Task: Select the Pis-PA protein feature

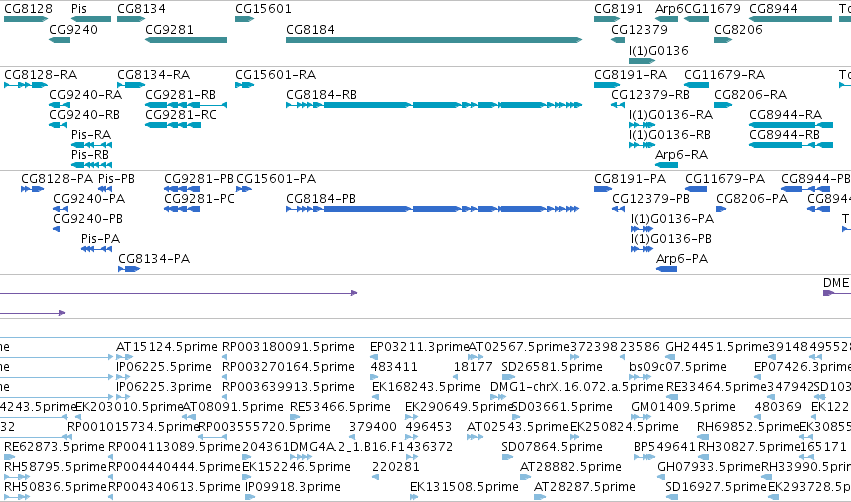Action: tap(96, 249)
